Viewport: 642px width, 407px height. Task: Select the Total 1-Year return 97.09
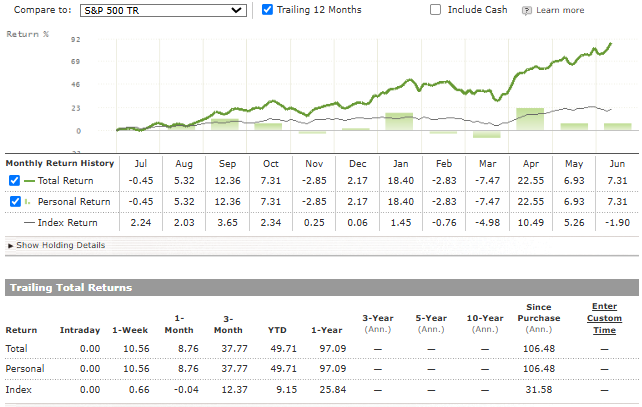[x=332, y=349]
